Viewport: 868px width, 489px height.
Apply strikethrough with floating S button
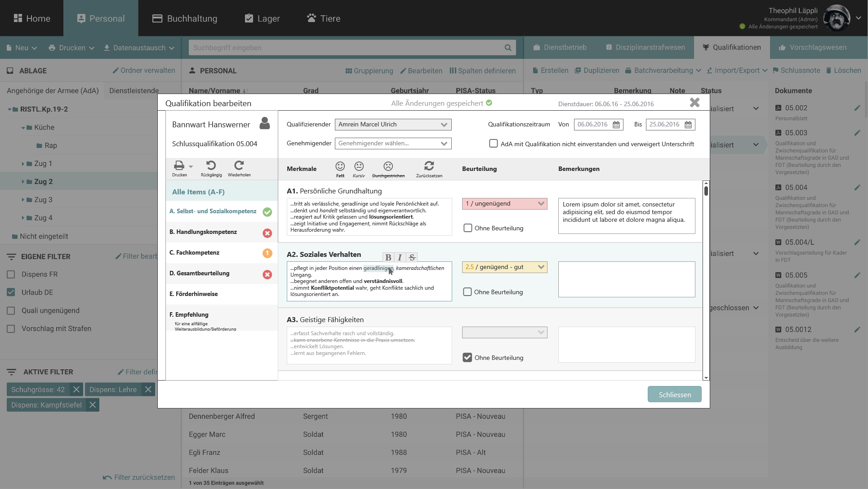click(x=412, y=257)
